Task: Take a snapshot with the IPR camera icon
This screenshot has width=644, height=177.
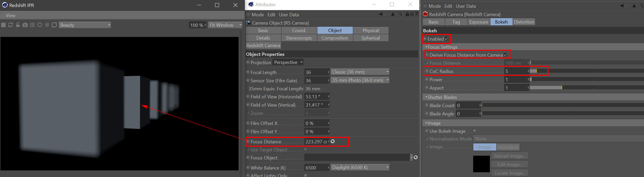Action: [25, 25]
